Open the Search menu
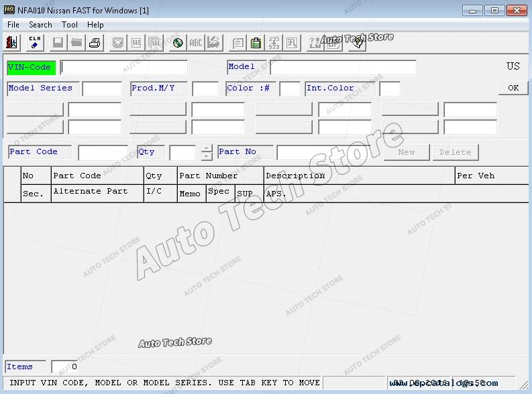Viewport: 532px width, 394px height. 40,25
